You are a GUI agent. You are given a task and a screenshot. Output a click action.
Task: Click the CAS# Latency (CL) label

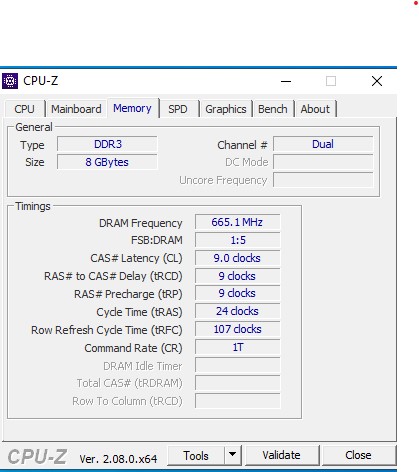[x=136, y=258]
